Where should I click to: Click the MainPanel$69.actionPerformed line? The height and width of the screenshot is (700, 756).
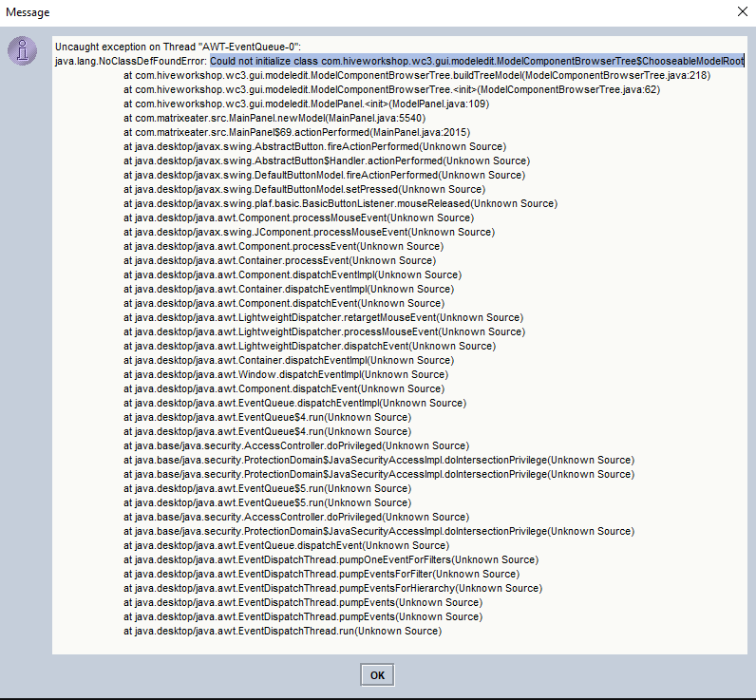296,132
